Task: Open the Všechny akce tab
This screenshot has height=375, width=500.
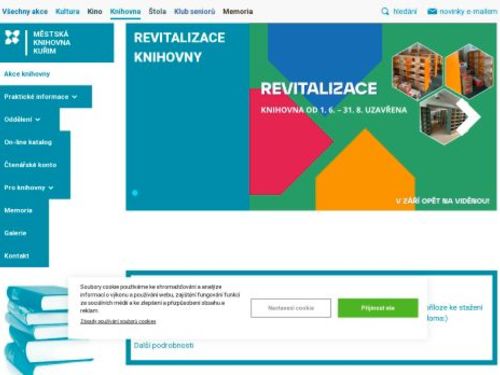Action: (25, 11)
